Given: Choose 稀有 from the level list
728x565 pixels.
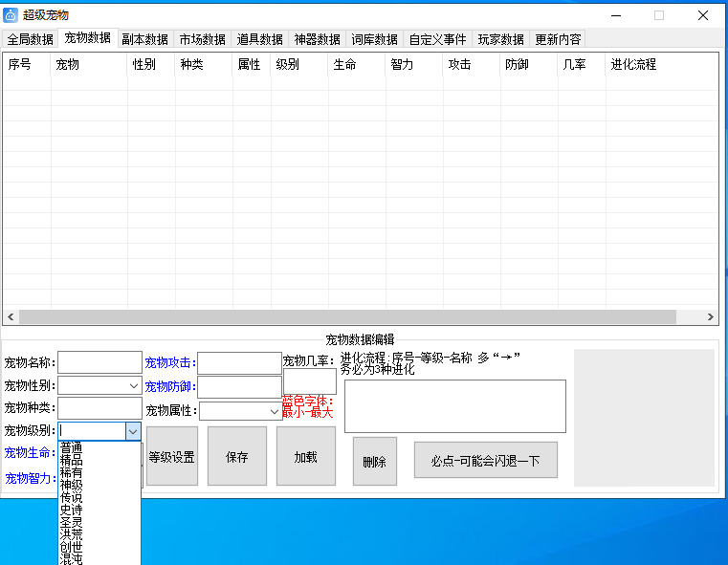Looking at the screenshot, I should (99, 472).
